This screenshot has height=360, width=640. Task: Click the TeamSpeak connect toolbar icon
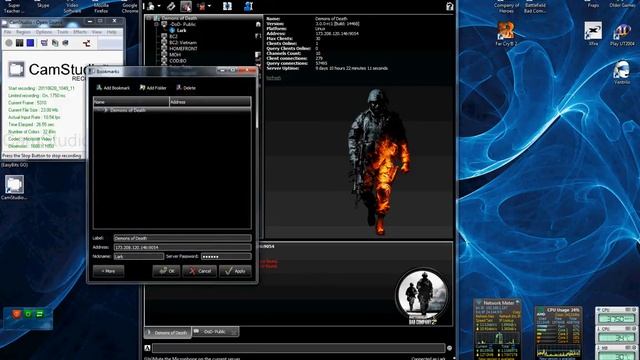click(x=151, y=6)
